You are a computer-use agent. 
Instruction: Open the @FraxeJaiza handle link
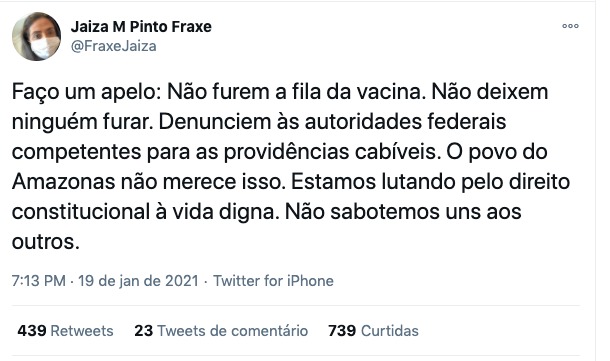click(114, 46)
